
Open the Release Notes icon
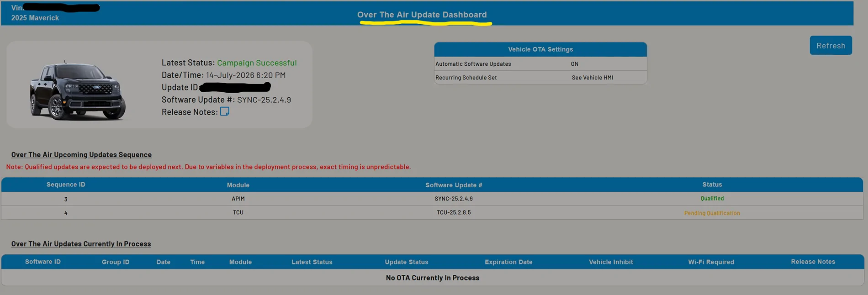pos(224,111)
